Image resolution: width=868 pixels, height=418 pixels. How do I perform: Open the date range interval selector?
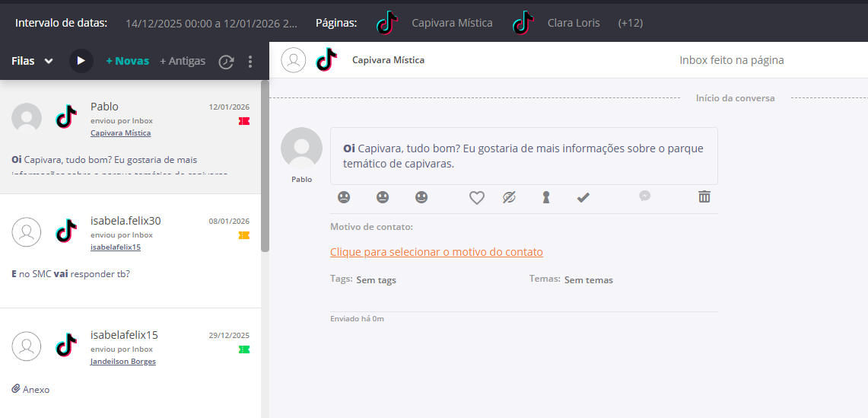click(211, 23)
